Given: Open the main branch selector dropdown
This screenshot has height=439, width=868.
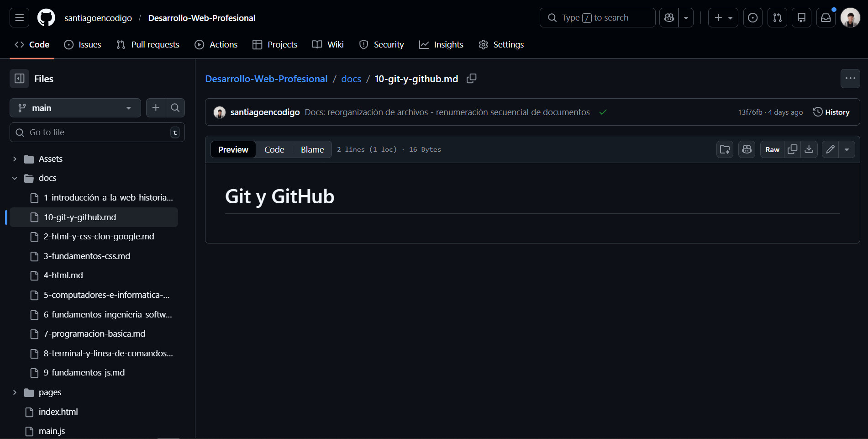Looking at the screenshot, I should pos(75,108).
